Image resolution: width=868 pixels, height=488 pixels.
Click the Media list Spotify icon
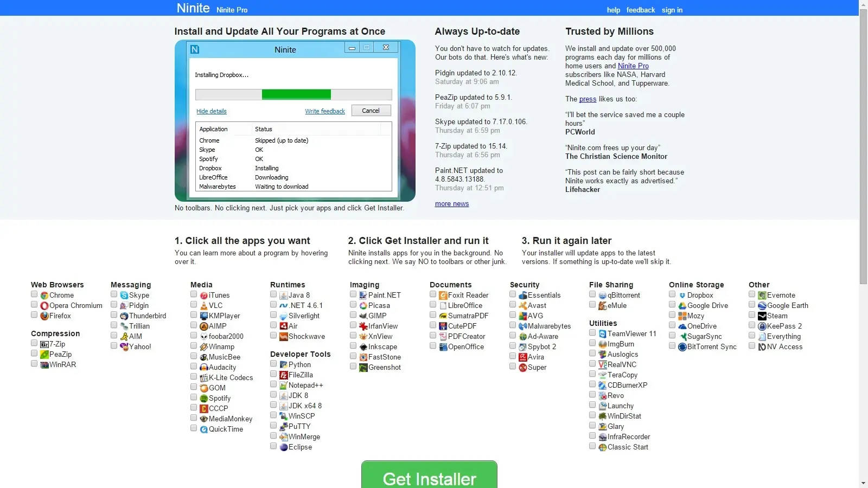tap(204, 399)
